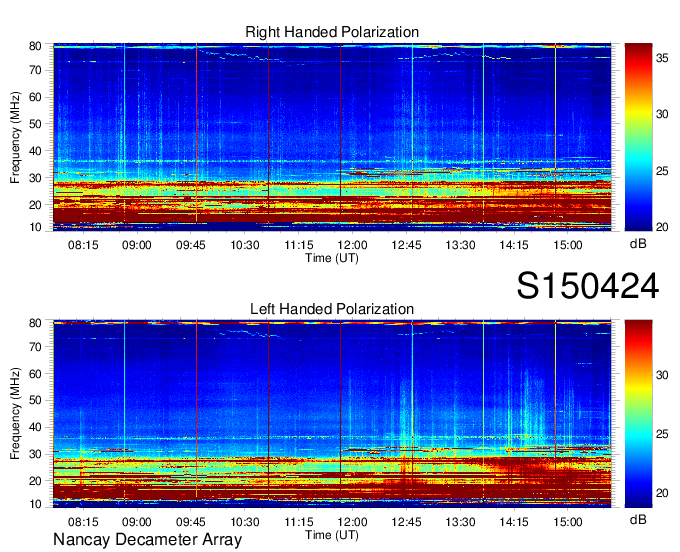Click the 70 MHz tick of upper plot
The height and width of the screenshot is (552, 680).
(x=35, y=70)
